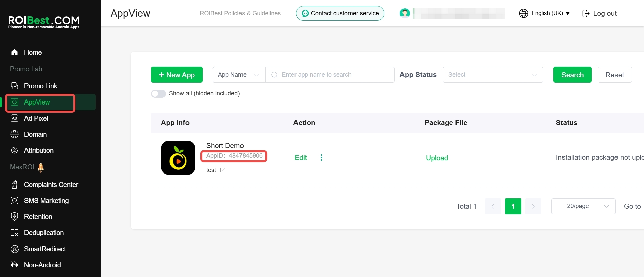This screenshot has height=277, width=644.
Task: Click the three-dot more actions icon
Action: pyautogui.click(x=321, y=158)
